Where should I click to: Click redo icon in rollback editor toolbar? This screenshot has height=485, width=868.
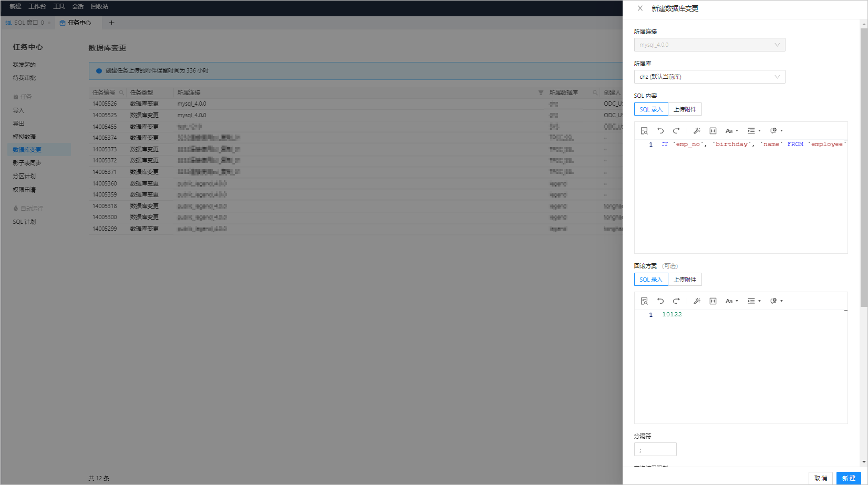point(676,301)
